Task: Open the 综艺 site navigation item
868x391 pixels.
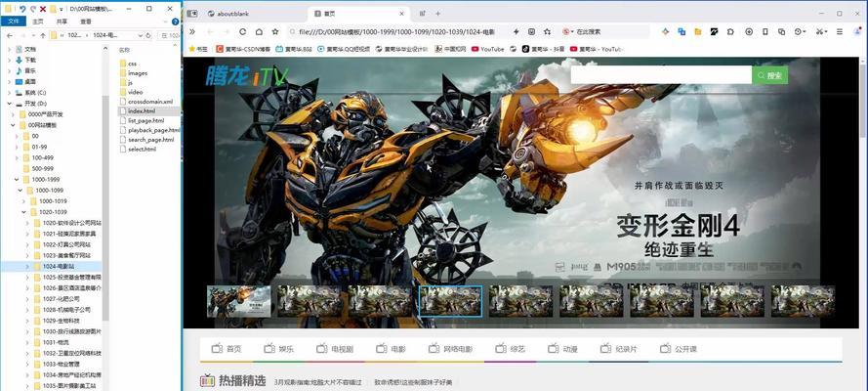Action: click(x=510, y=349)
